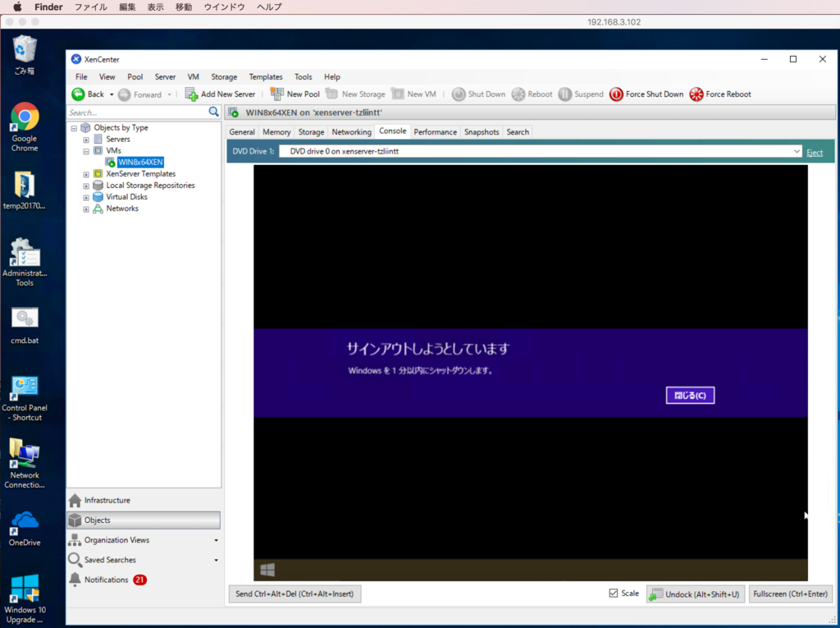Click the New Pool icon
This screenshot has width=840, height=628.
[x=277, y=94]
